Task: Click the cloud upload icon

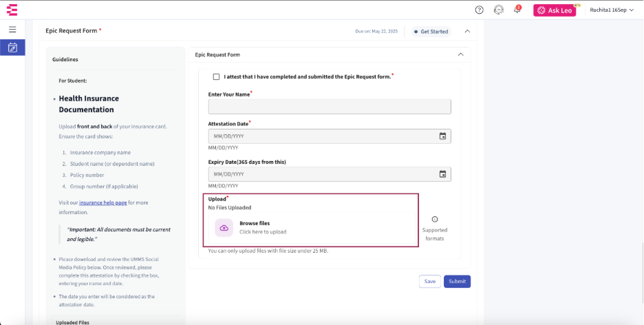Action: pyautogui.click(x=224, y=228)
